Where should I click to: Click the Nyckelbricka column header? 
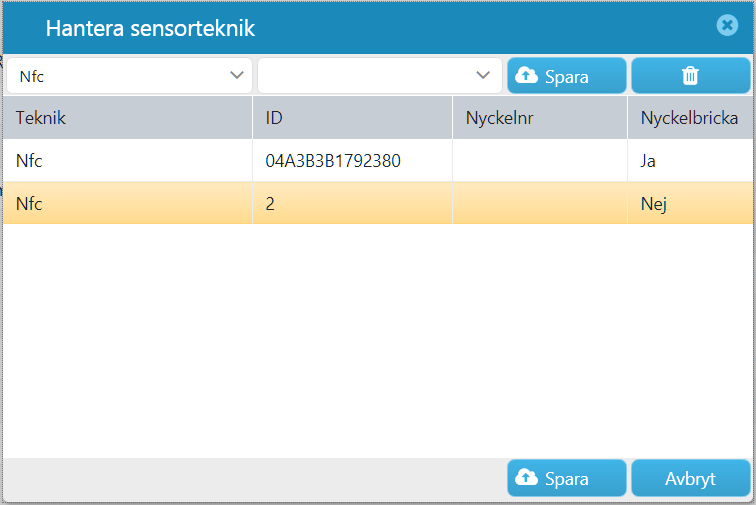point(690,118)
